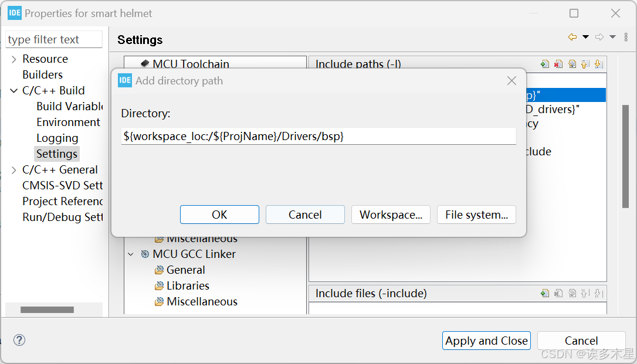
Task: Click the Delete include path icon
Action: pos(558,64)
